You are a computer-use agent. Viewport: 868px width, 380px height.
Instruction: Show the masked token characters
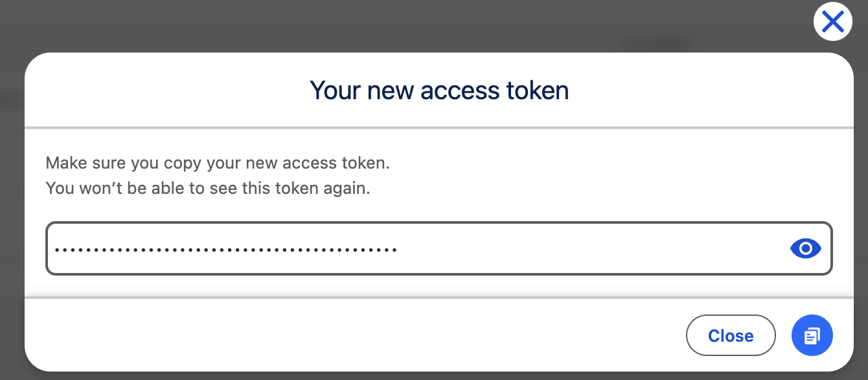(x=805, y=248)
